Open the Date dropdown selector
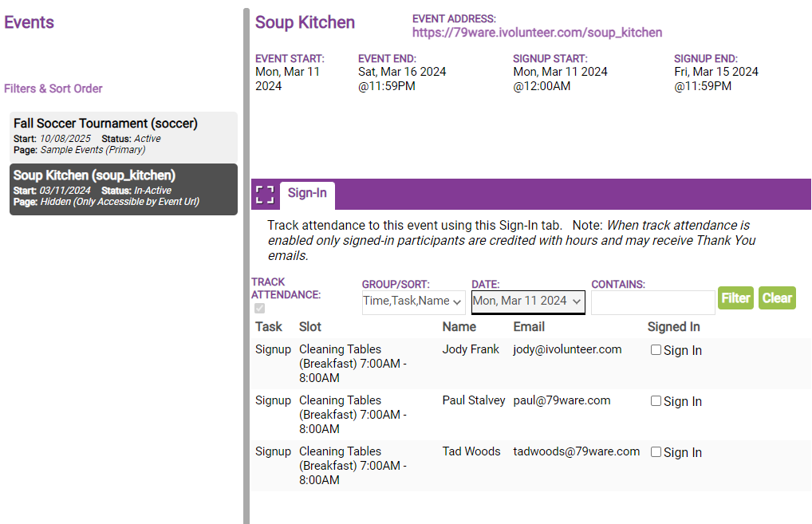Viewport: 812px width, 524px height. click(528, 301)
